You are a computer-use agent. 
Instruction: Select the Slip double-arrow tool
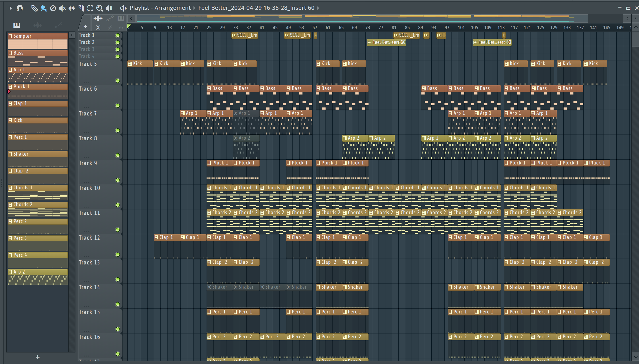click(72, 8)
